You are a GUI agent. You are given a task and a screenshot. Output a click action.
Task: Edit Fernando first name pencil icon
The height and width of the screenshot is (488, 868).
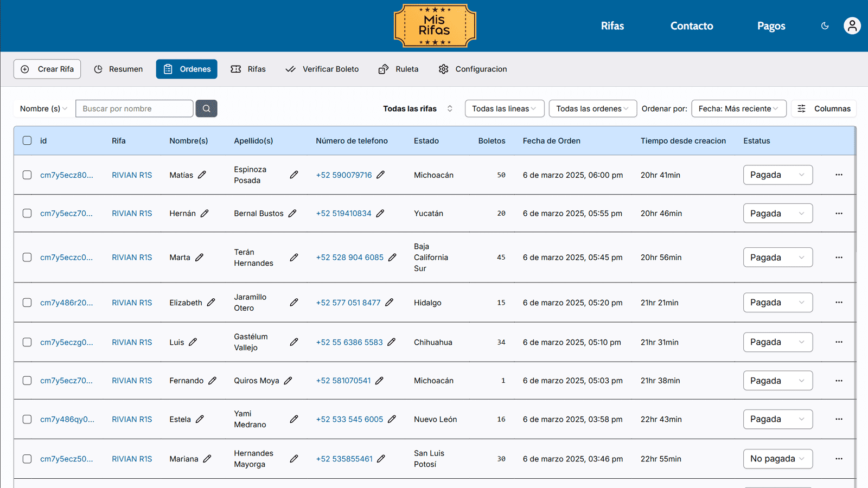pos(212,380)
